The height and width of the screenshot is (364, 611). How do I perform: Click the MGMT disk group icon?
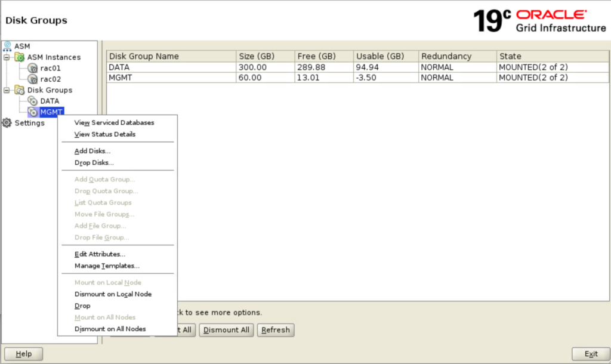pyautogui.click(x=33, y=112)
